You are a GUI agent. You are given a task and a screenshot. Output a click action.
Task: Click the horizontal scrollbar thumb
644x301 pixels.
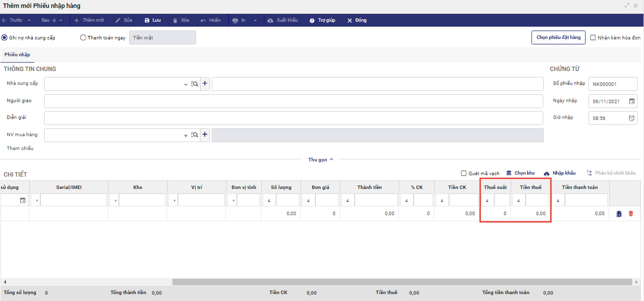401,282
